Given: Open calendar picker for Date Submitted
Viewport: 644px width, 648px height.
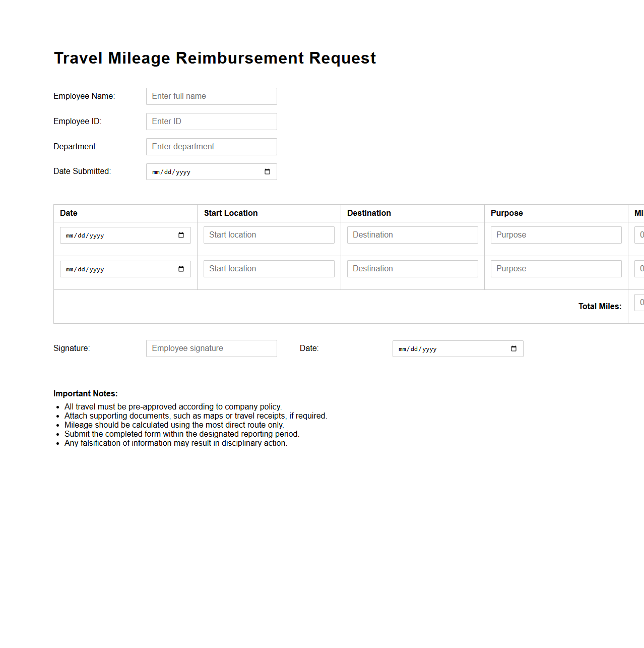Looking at the screenshot, I should click(267, 172).
